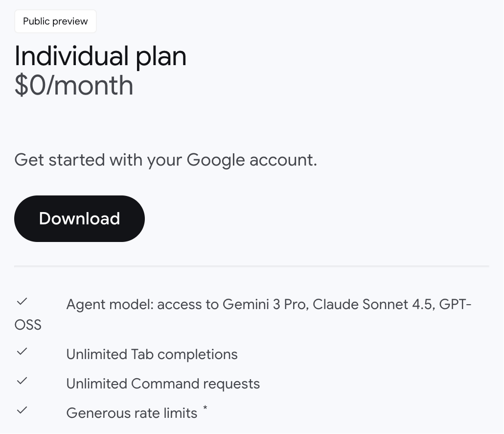The width and height of the screenshot is (504, 434).
Task: Click the Individual plan heading
Action: [x=100, y=56]
